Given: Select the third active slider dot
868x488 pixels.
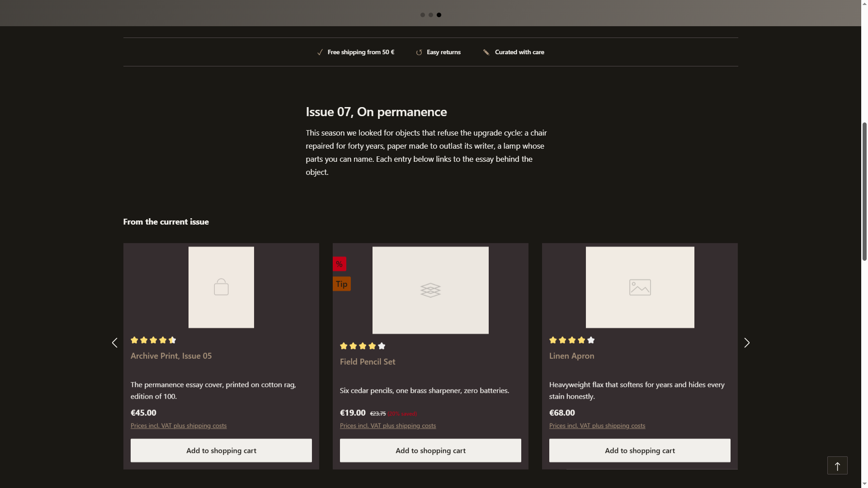Looking at the screenshot, I should (439, 15).
